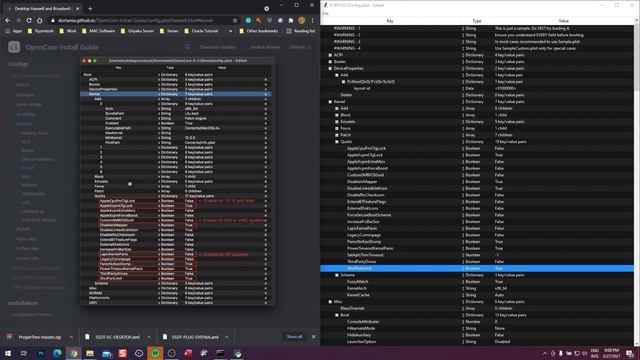Open Task View on the taskbar
640x360 pixels.
[24, 353]
